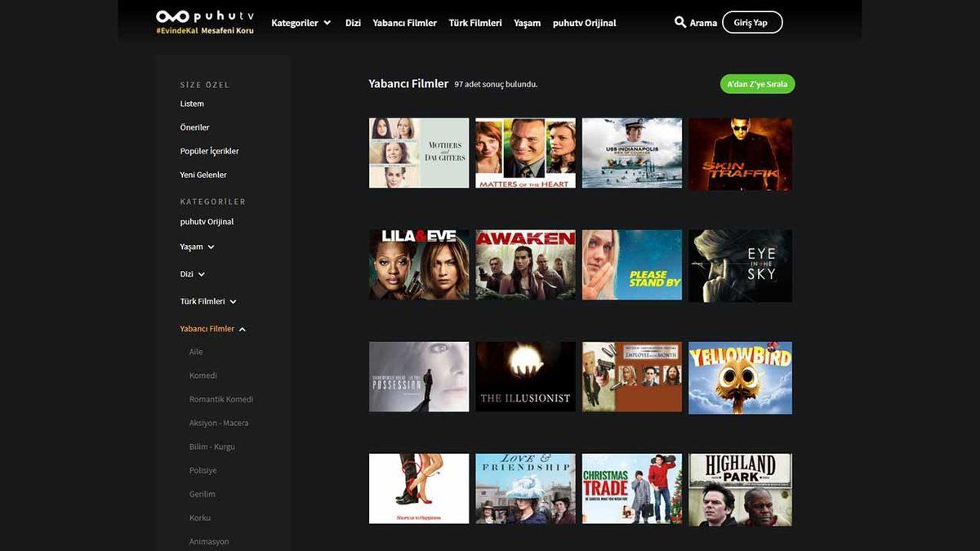Expand the Dizi category in the sidebar
This screenshot has width=980, height=551.
[189, 273]
